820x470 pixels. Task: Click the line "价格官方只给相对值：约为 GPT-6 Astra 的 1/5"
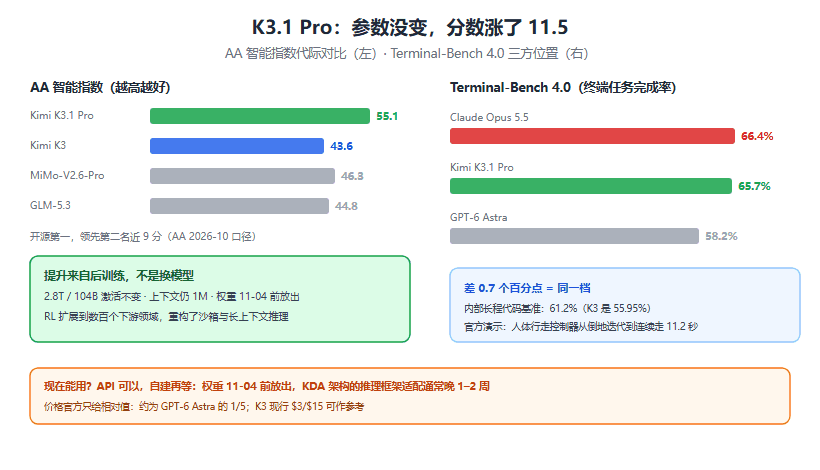coord(204,406)
